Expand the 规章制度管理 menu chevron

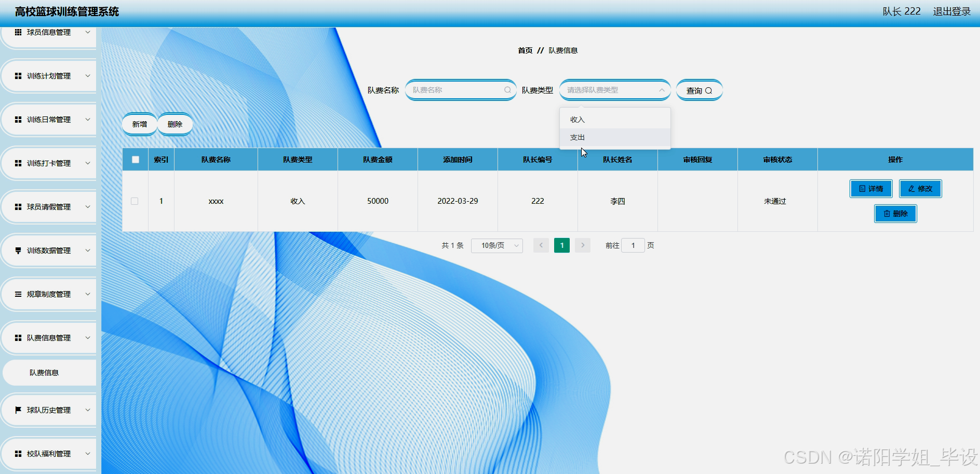pos(88,294)
